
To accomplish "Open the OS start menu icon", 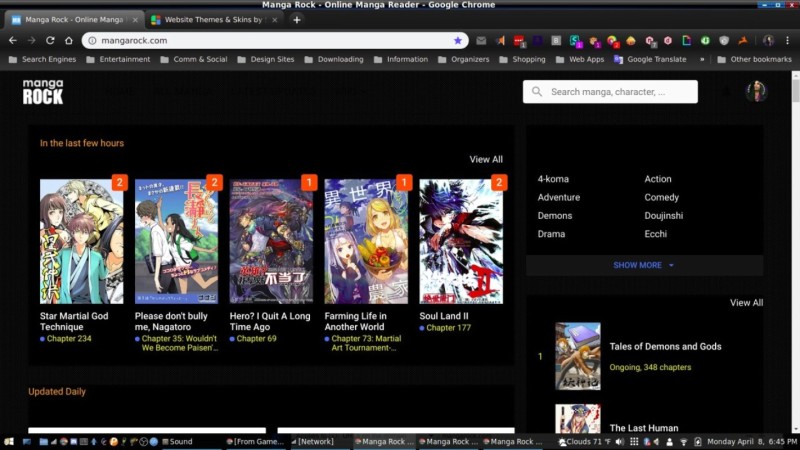I will click(9, 442).
